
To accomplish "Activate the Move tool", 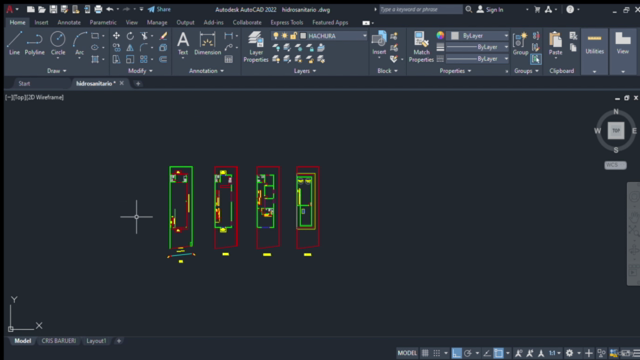I will (116, 36).
